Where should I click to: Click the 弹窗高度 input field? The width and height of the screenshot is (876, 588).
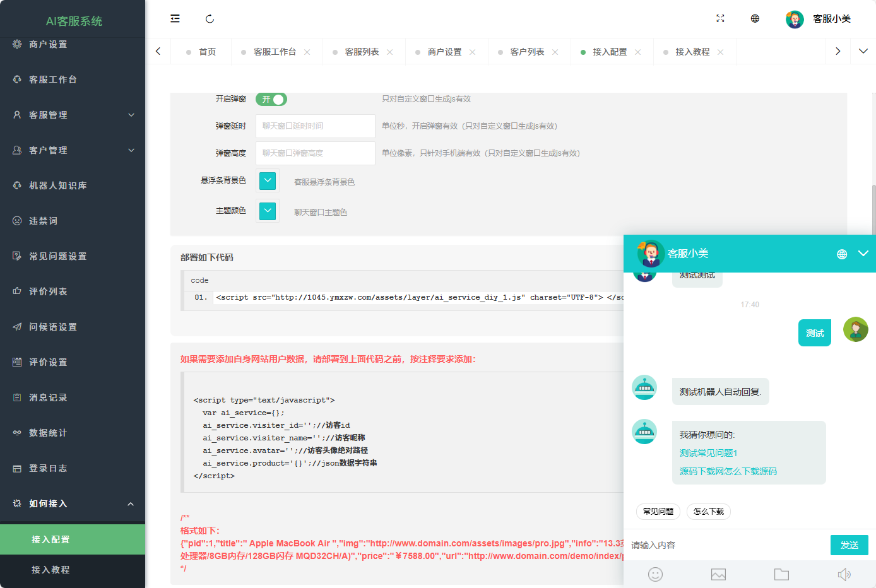tap(316, 153)
